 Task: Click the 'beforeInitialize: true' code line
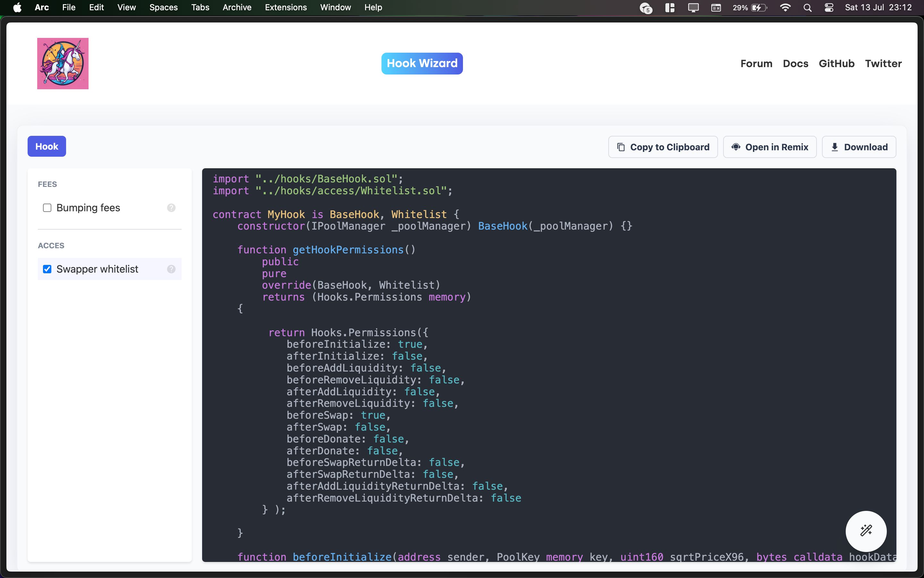pos(357,345)
